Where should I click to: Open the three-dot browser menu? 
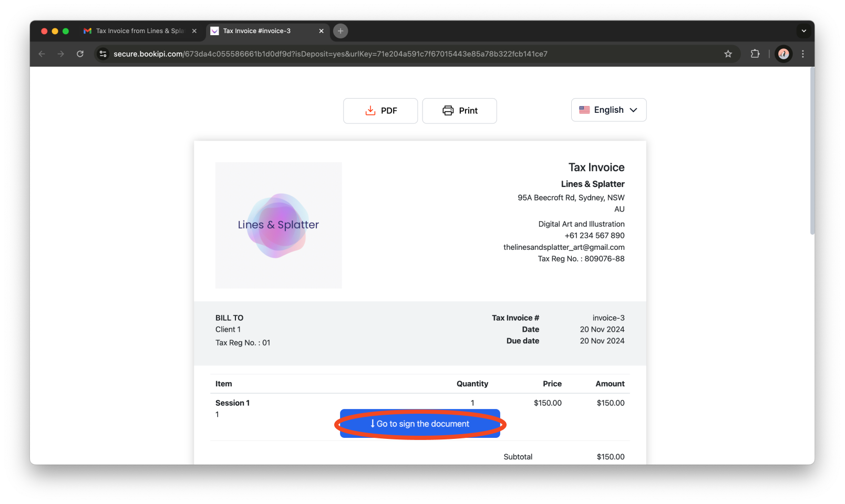(x=802, y=54)
